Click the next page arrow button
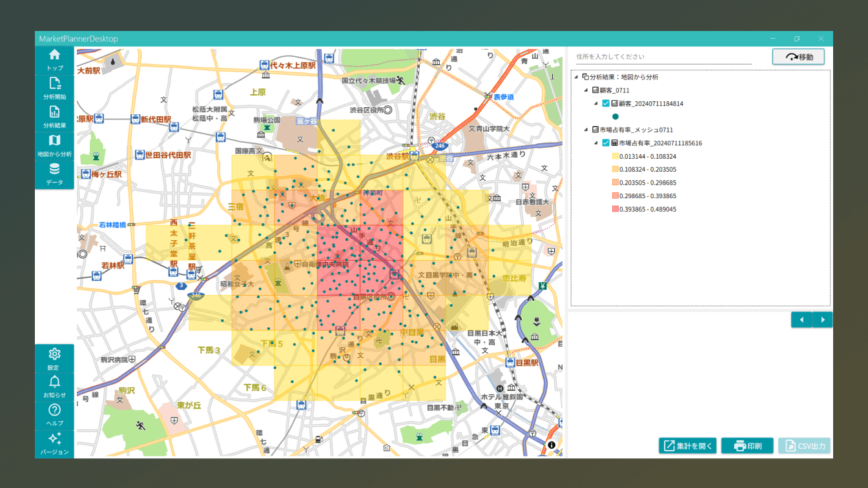Screen dimensions: 868x488 pyautogui.click(x=822, y=320)
